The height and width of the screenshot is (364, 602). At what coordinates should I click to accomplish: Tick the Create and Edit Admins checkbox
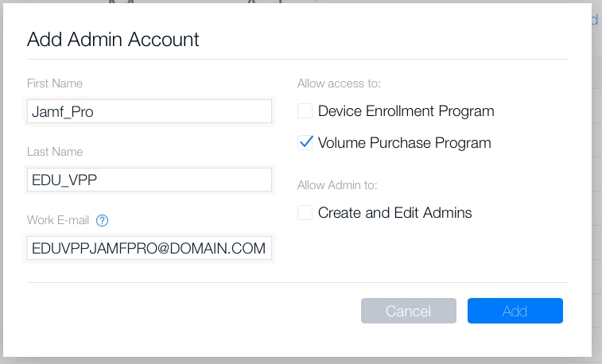(x=305, y=212)
